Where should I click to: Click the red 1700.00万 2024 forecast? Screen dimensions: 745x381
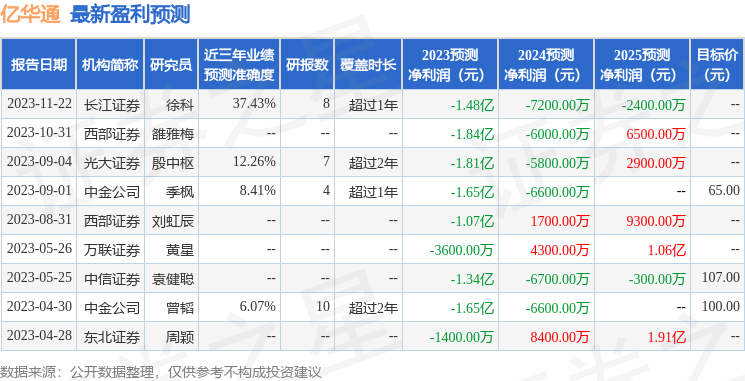pyautogui.click(x=560, y=221)
